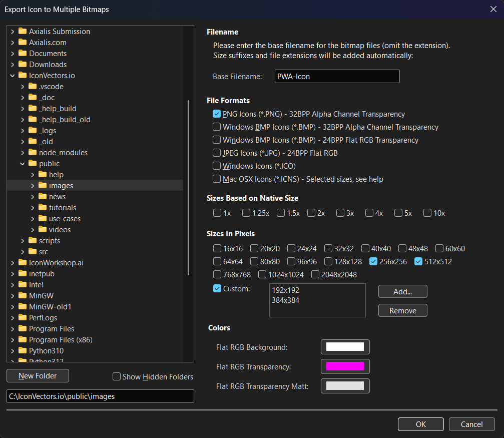Uncheck the 512x512 size checkbox

(419, 261)
